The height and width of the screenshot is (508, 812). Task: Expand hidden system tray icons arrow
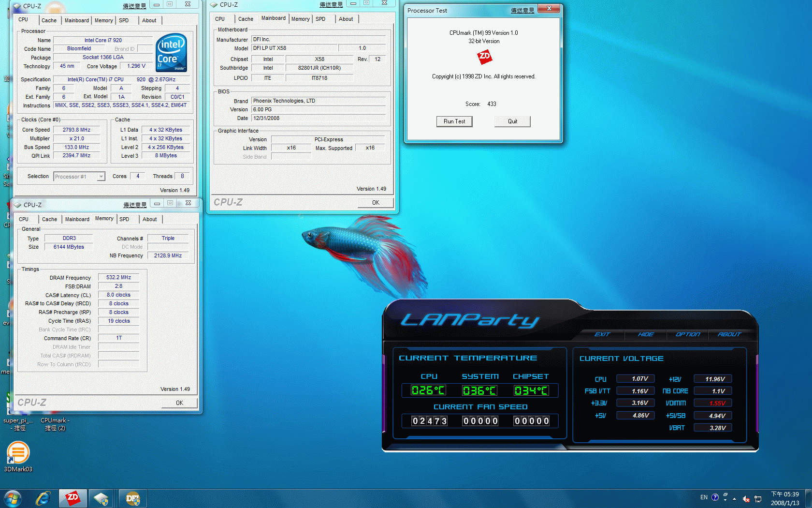pyautogui.click(x=734, y=498)
